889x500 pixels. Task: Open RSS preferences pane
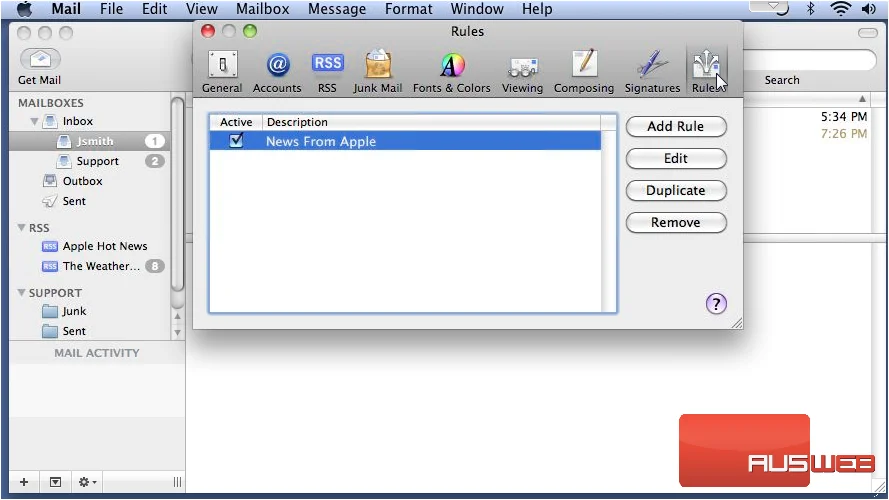pos(327,71)
